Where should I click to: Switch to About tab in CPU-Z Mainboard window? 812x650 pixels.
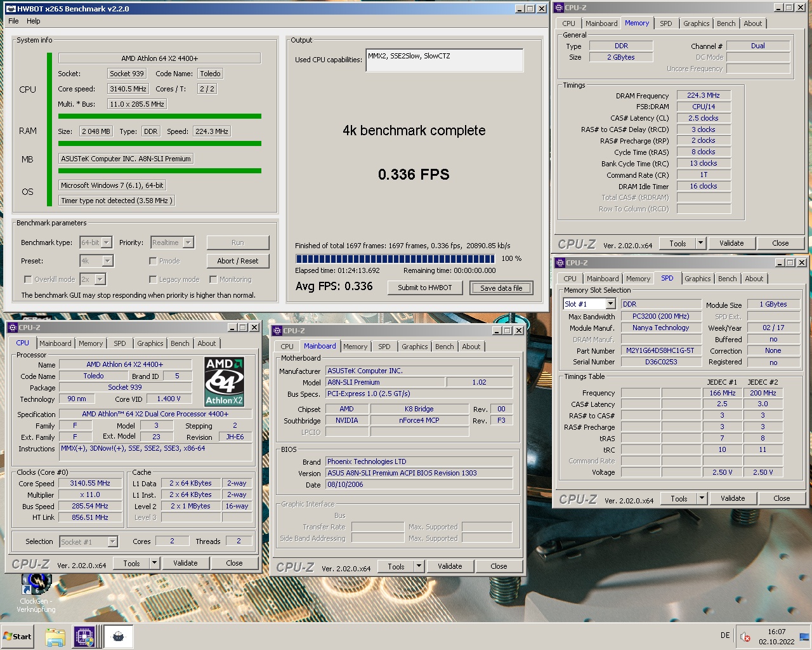point(471,347)
